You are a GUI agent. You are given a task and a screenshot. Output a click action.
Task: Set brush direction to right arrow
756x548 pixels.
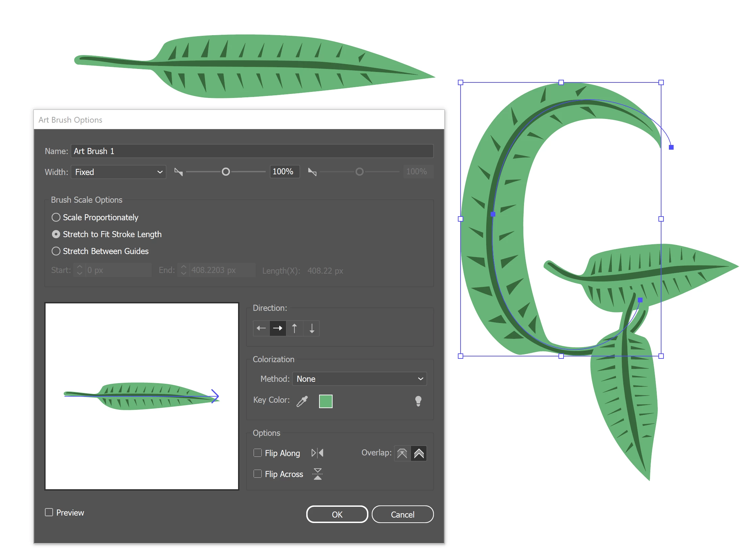coord(278,328)
